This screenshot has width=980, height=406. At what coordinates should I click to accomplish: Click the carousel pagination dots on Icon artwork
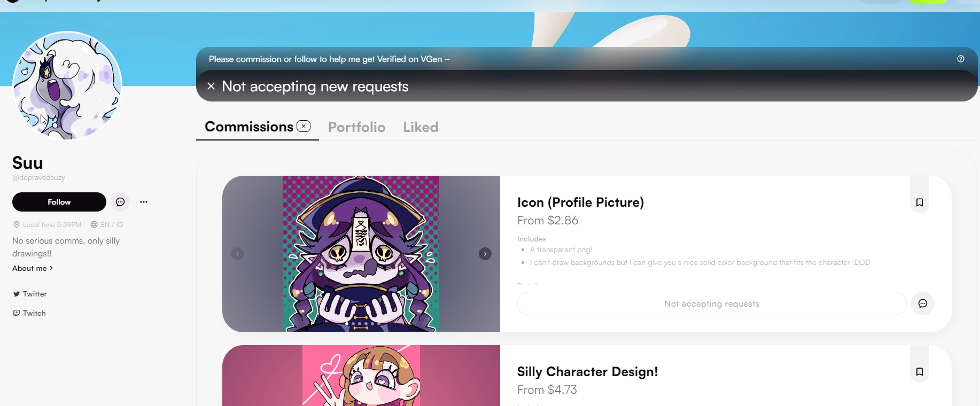point(363,324)
